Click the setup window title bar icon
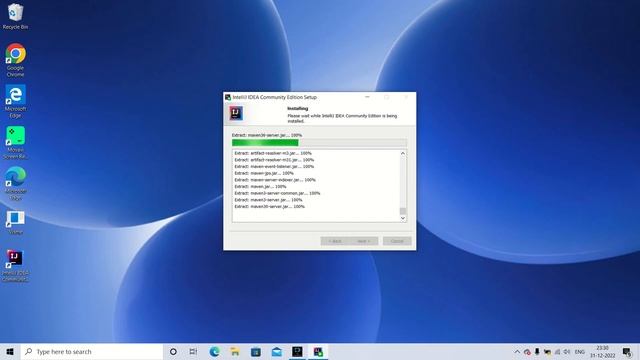The width and height of the screenshot is (640, 360). 228,97
